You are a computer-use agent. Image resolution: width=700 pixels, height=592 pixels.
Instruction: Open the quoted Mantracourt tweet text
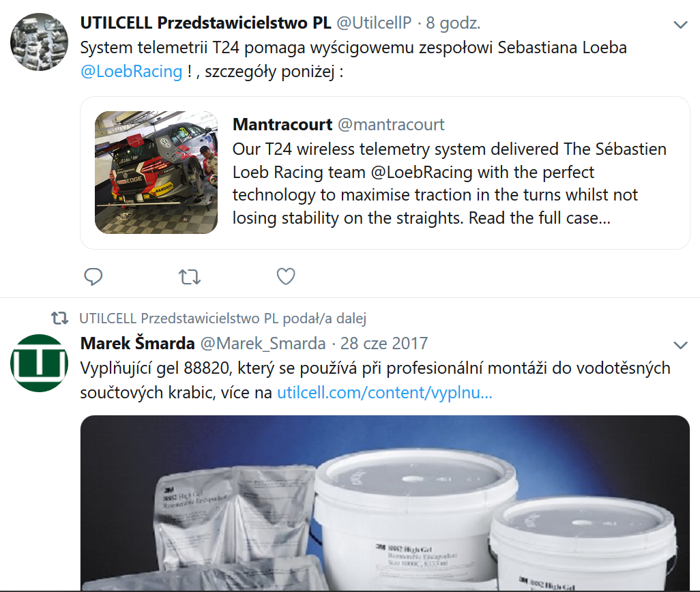pos(450,183)
